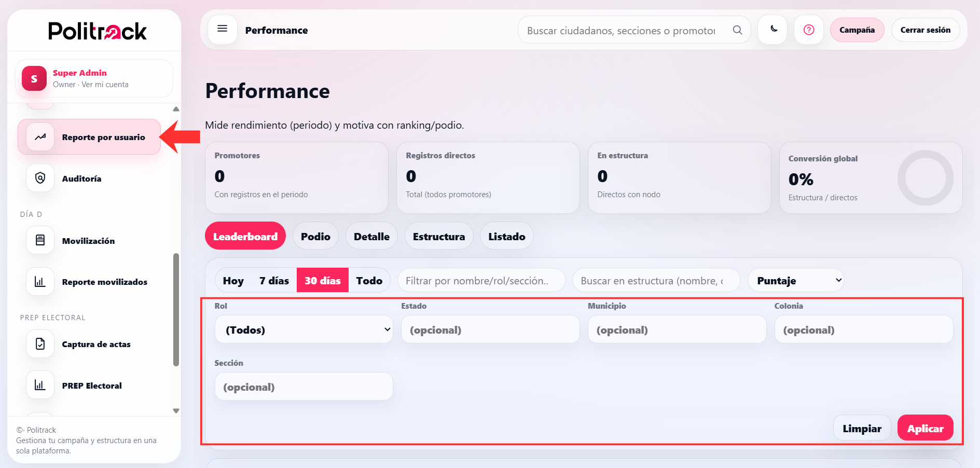Screen dimensions: 980x468
Task: Select the Estructura tab
Action: pos(438,236)
